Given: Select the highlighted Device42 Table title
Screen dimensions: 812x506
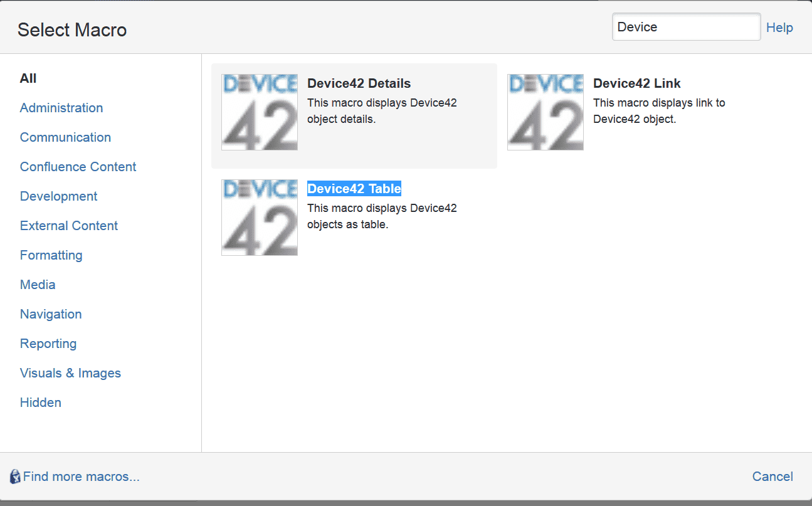Looking at the screenshot, I should tap(354, 189).
